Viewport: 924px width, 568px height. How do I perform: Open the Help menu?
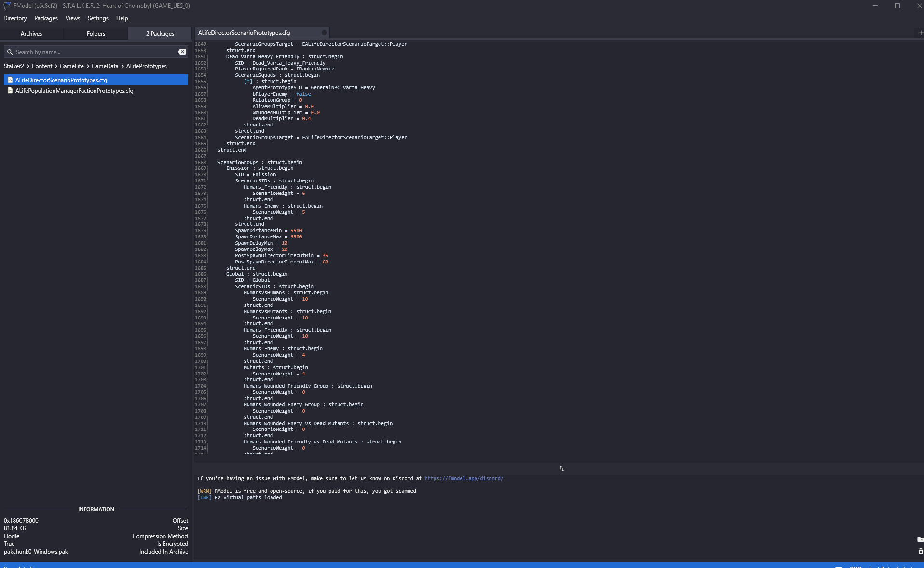pos(122,18)
